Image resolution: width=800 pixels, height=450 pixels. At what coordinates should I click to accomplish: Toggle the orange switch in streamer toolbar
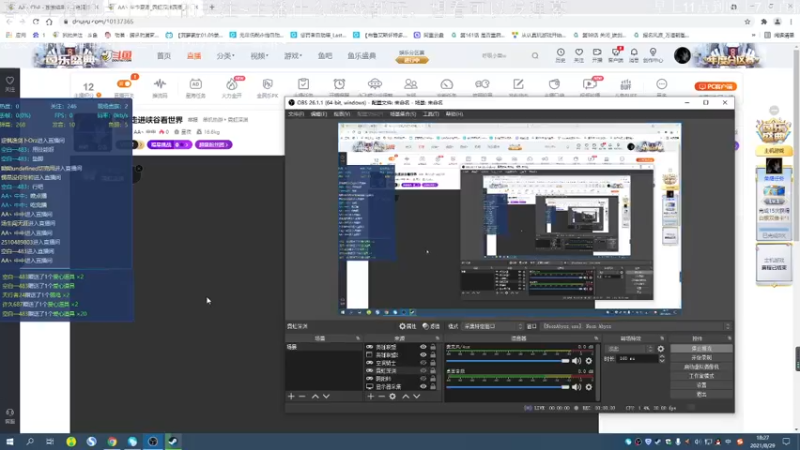(x=124, y=84)
